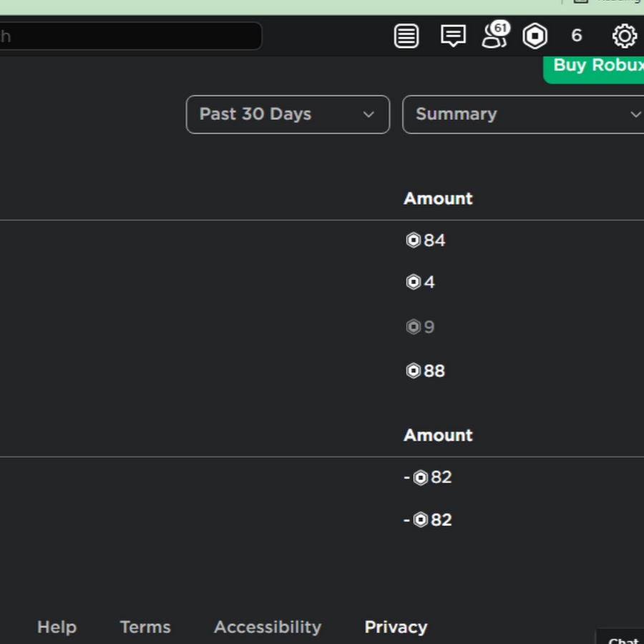Click the Robux hexagon icon in the navbar
The width and height of the screenshot is (644, 644).
[535, 36]
